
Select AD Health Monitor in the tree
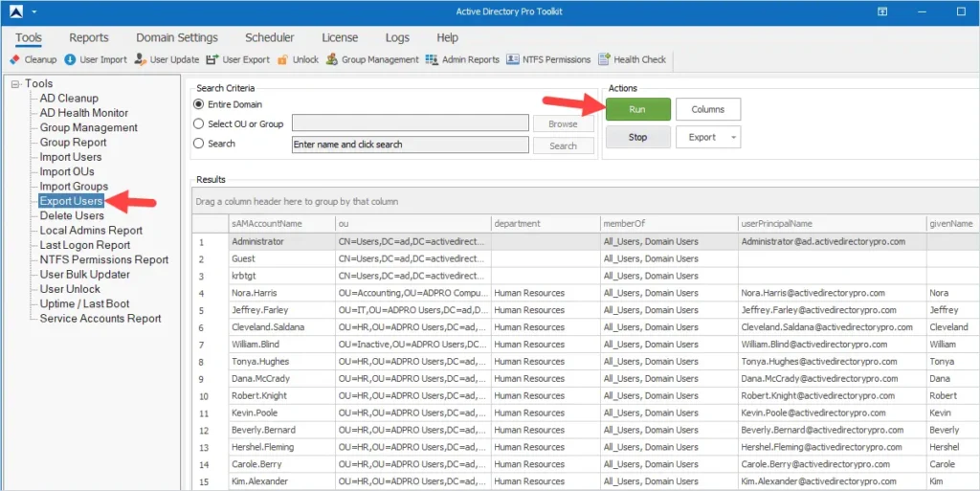click(84, 113)
